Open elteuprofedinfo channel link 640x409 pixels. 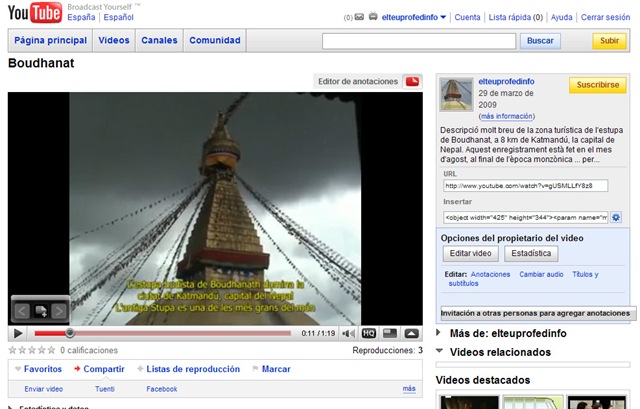tap(506, 81)
